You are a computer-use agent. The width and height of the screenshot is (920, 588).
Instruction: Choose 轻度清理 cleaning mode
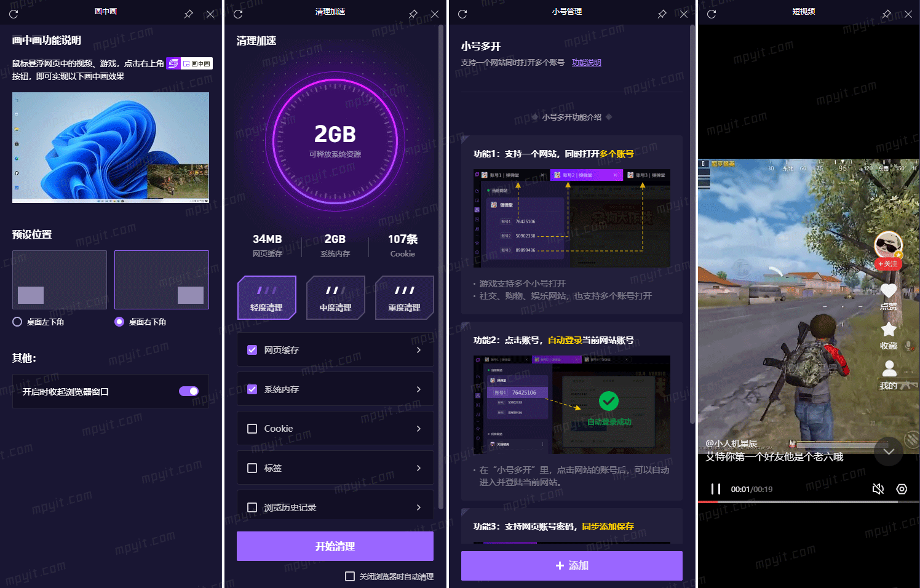267,298
